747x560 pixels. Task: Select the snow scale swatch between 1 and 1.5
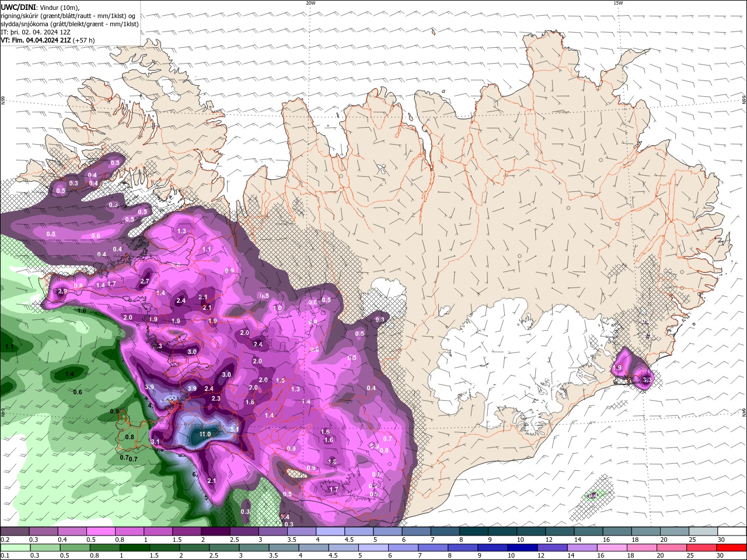pos(158,531)
